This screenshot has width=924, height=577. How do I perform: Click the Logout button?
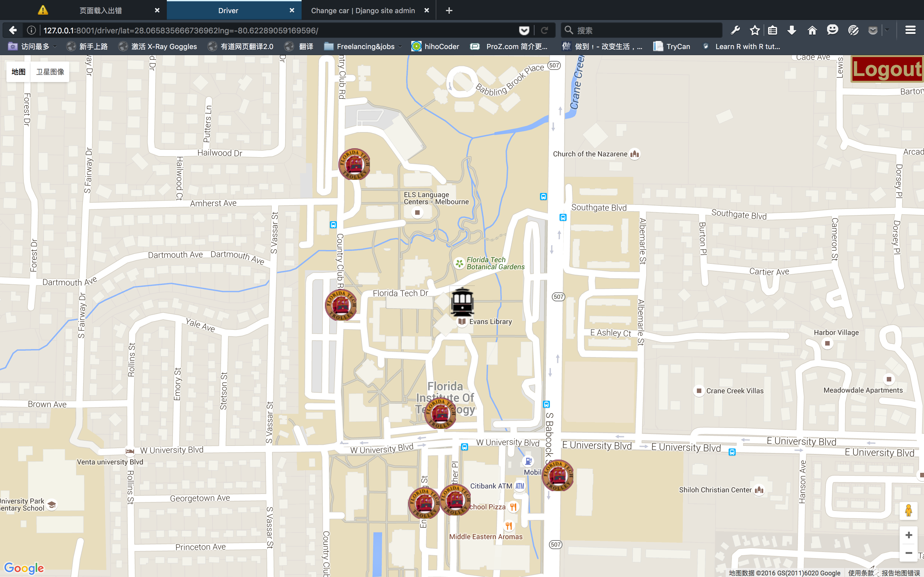(x=886, y=69)
